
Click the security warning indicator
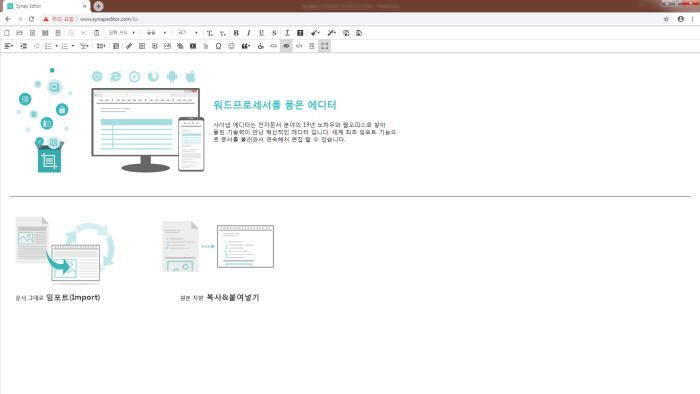point(58,19)
